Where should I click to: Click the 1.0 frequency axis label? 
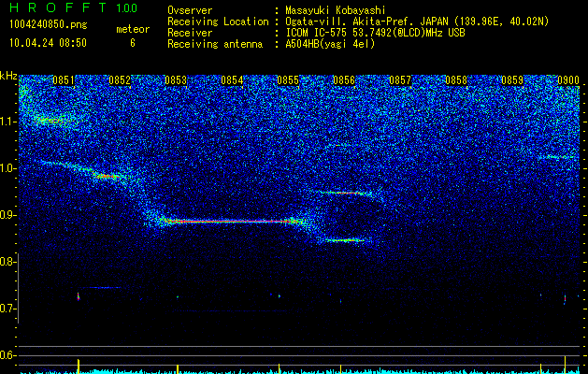point(7,168)
